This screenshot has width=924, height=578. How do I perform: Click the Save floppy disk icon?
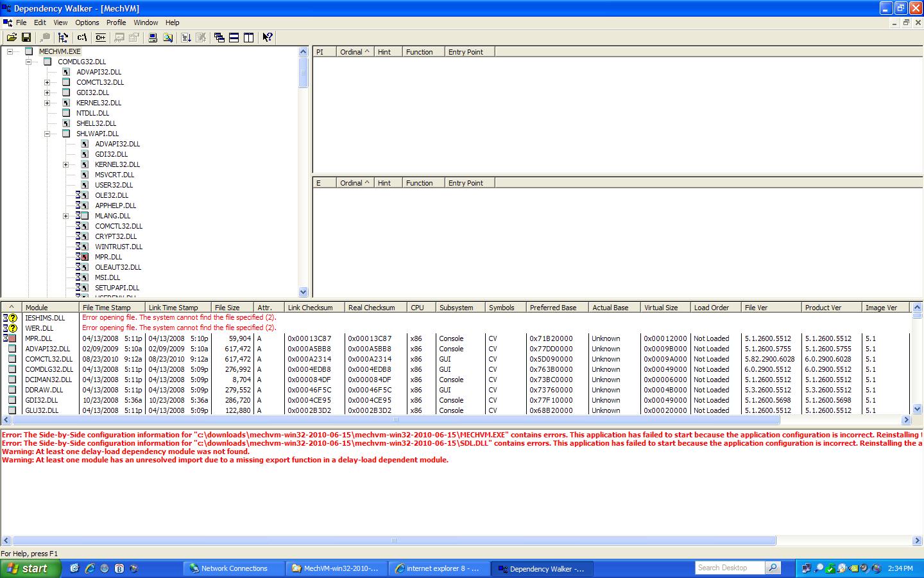click(26, 37)
